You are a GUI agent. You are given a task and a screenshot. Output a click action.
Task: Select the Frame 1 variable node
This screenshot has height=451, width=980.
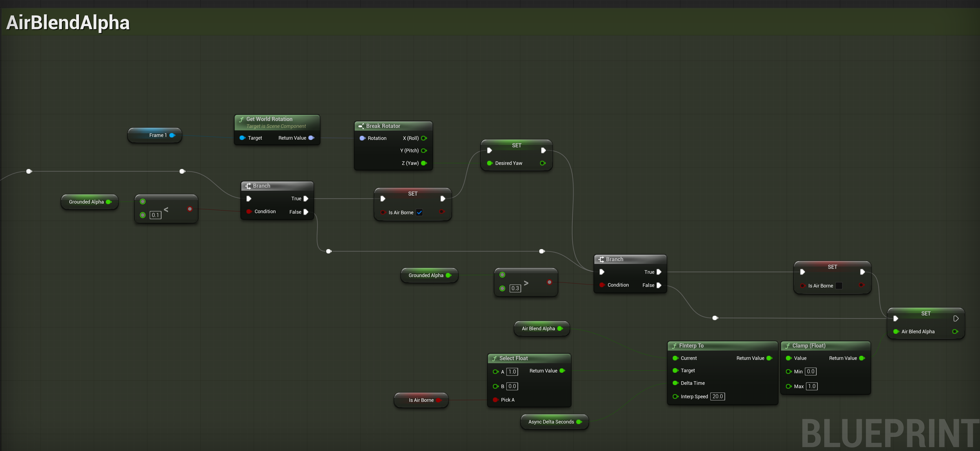point(155,135)
